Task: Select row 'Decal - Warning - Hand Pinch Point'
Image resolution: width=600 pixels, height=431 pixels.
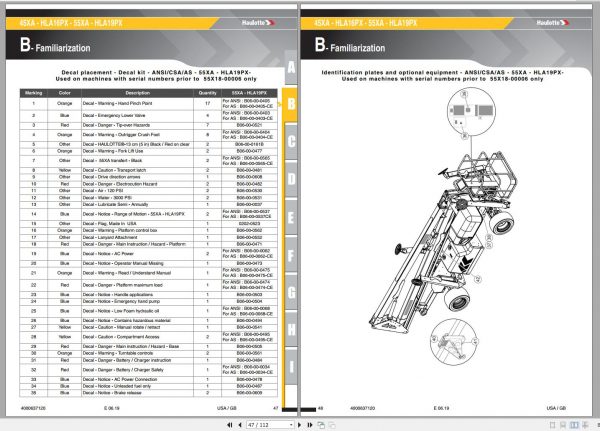Action: pyautogui.click(x=148, y=103)
